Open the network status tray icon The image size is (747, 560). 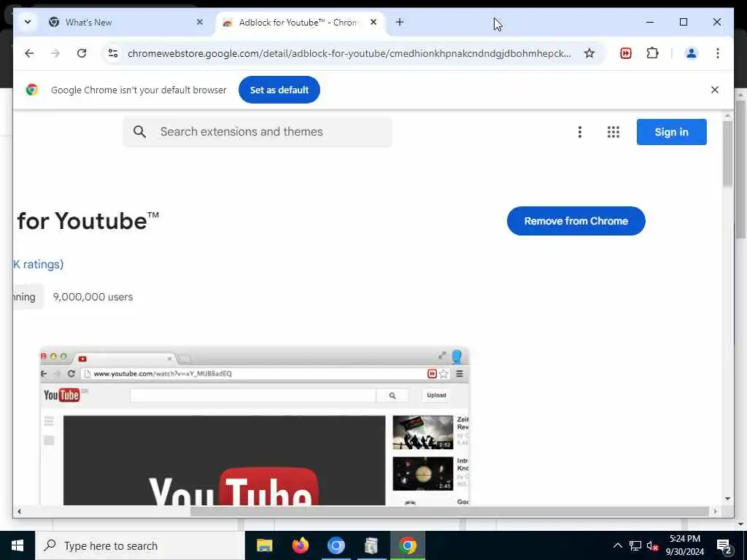(x=635, y=545)
